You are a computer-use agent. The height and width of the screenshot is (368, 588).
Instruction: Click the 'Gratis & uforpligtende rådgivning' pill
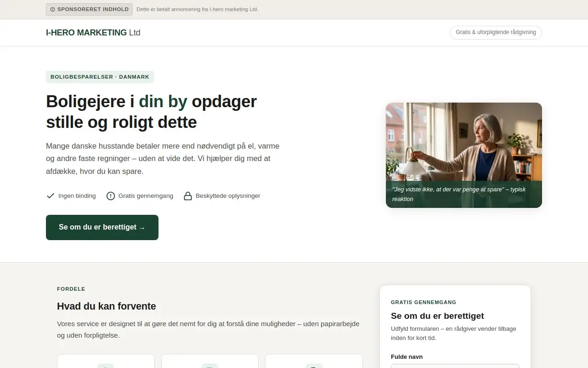[x=496, y=33]
